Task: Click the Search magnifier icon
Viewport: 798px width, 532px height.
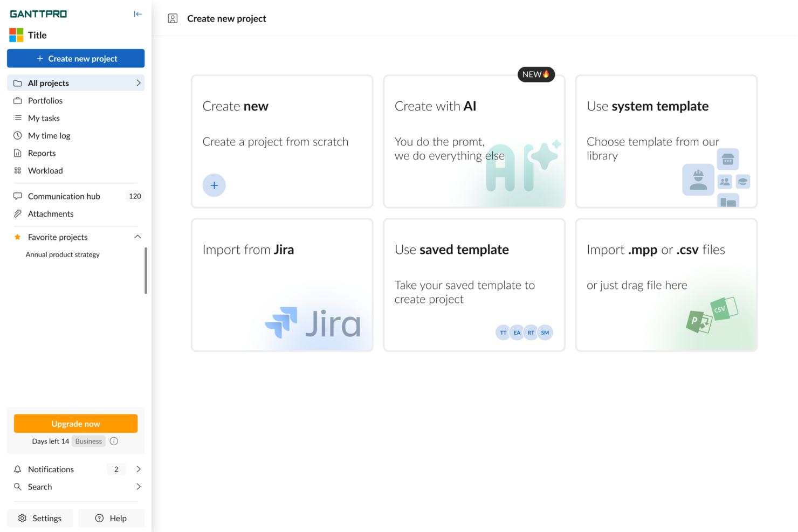Action: click(x=18, y=487)
